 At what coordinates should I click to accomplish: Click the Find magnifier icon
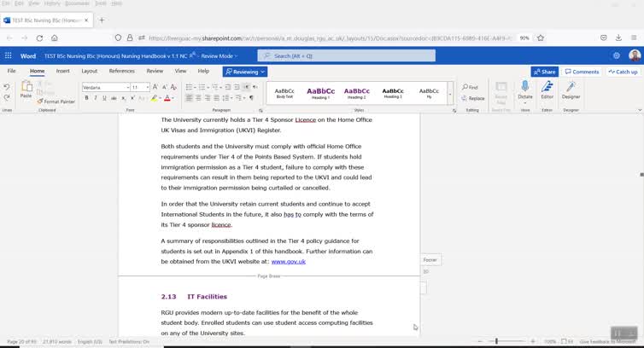(x=471, y=87)
